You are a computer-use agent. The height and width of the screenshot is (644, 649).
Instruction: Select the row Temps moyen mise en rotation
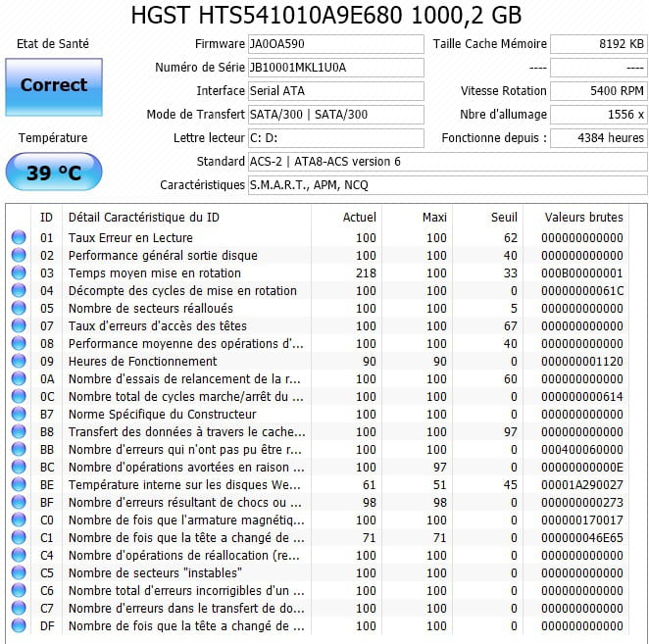tap(318, 272)
